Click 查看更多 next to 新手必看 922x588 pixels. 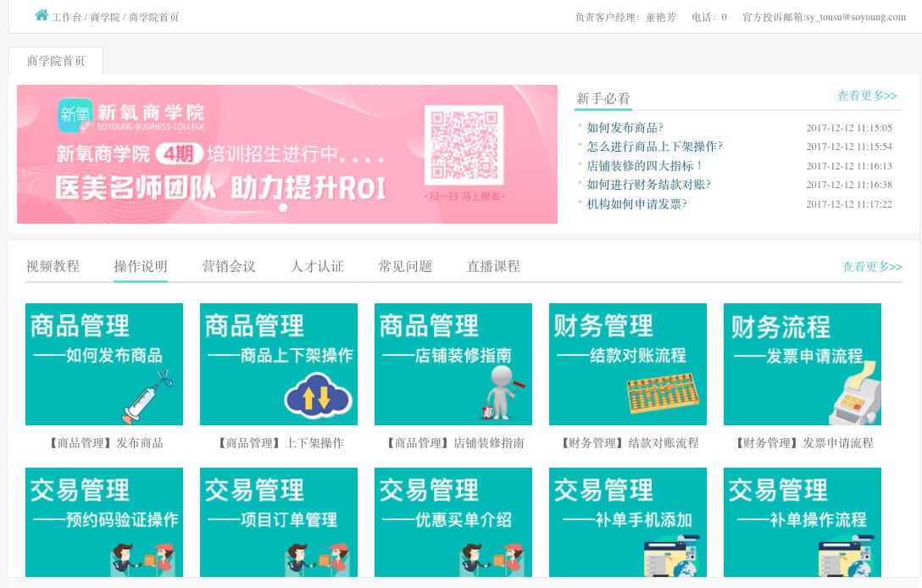tap(867, 95)
